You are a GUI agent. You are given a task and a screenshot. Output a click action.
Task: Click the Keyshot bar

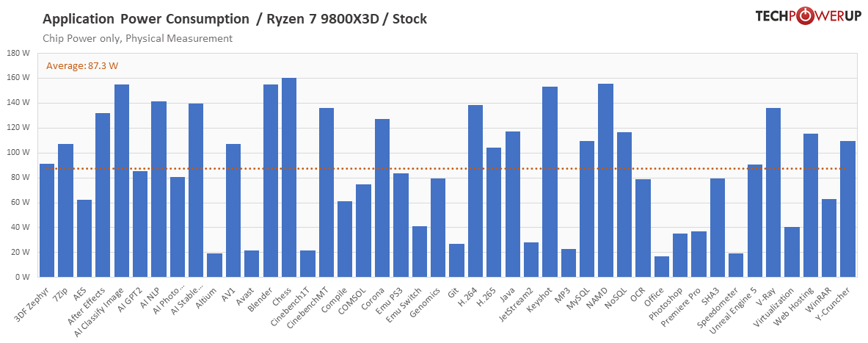pos(550,181)
